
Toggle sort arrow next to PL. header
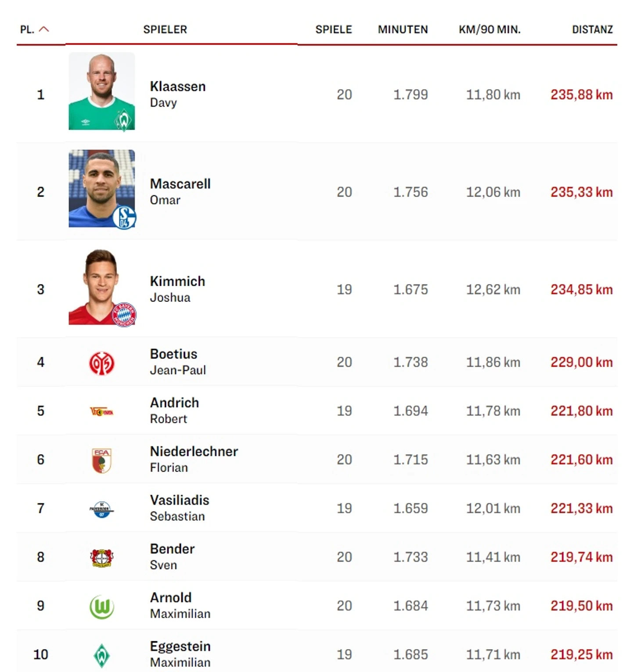[44, 29]
